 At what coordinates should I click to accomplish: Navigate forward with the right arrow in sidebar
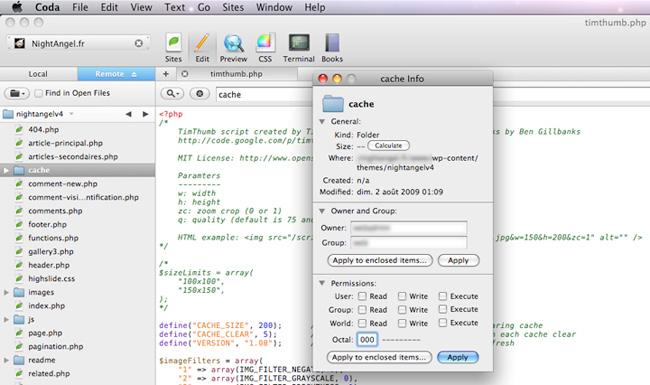coord(145,114)
